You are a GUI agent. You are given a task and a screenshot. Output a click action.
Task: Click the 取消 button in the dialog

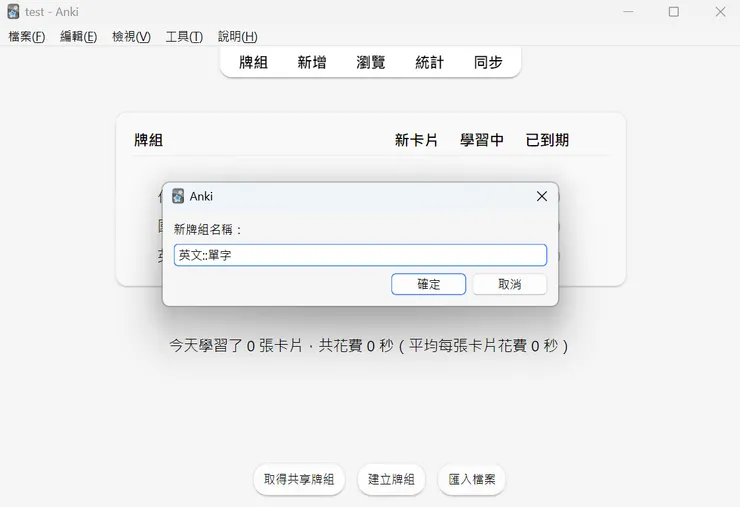coord(510,284)
